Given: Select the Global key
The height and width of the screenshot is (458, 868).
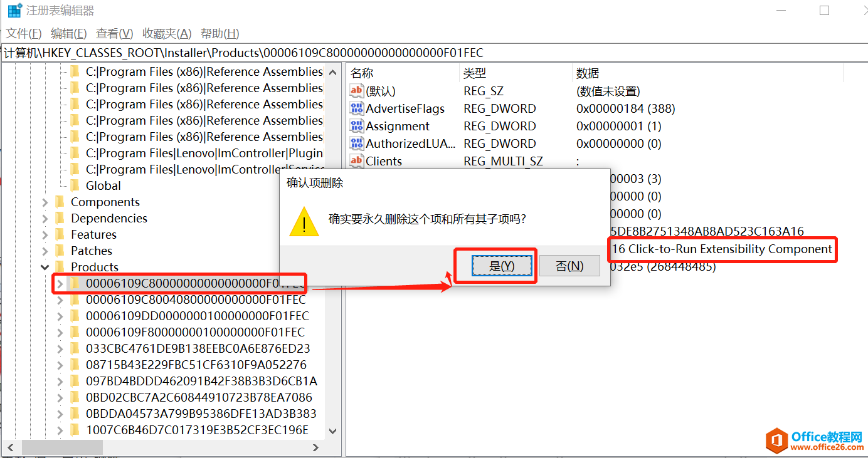Looking at the screenshot, I should (x=103, y=186).
